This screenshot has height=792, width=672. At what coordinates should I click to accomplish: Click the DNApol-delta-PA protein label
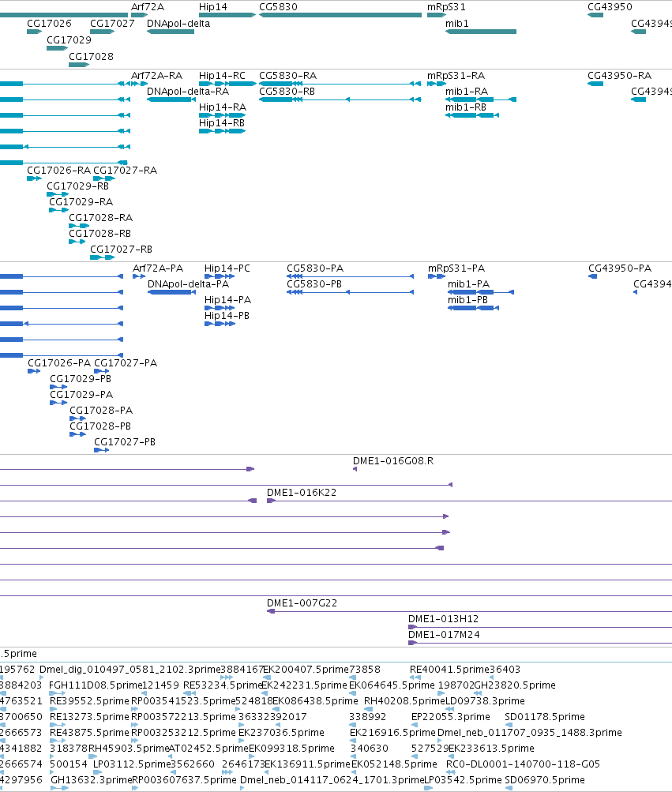tap(189, 283)
